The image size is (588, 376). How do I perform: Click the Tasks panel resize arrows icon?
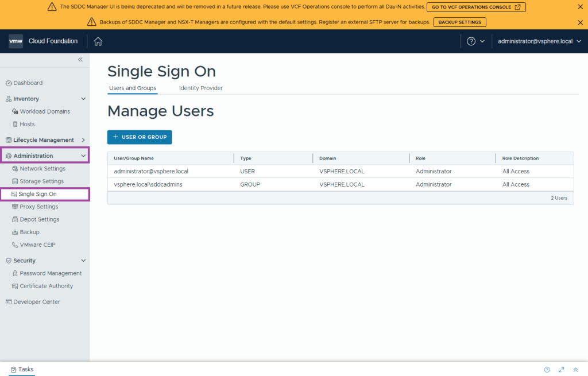pyautogui.click(x=561, y=370)
